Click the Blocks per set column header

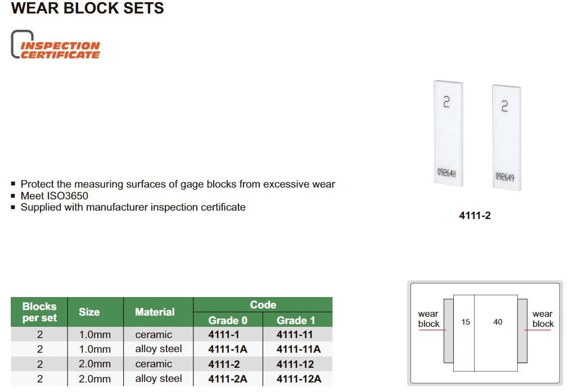click(x=39, y=312)
